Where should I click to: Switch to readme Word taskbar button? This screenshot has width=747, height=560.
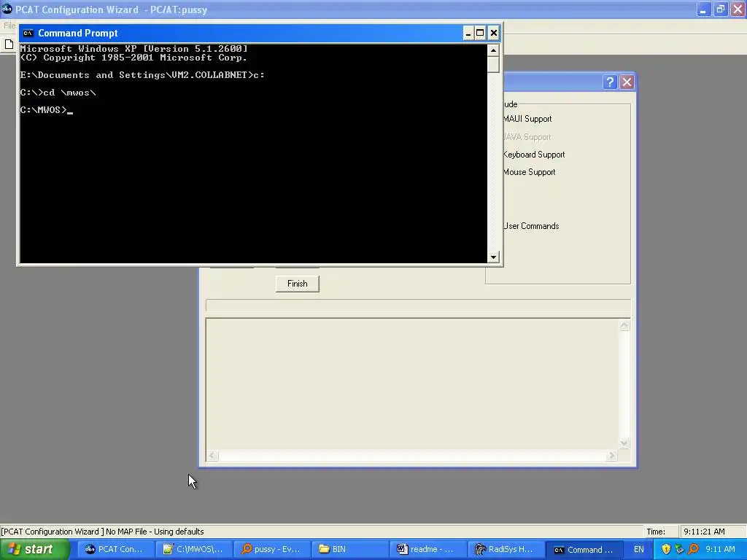pos(428,549)
